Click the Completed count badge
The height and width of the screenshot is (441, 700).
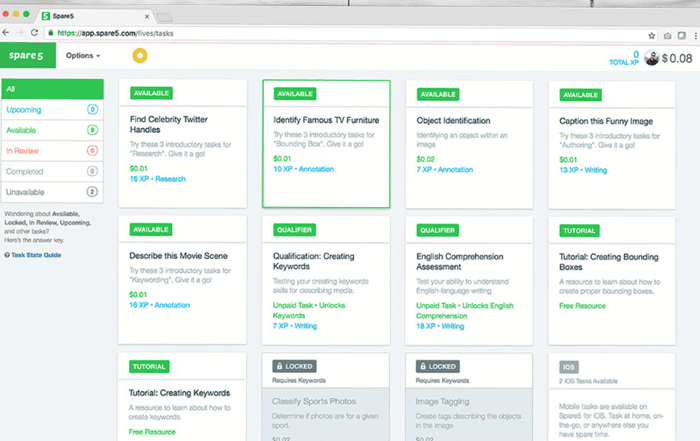[92, 171]
